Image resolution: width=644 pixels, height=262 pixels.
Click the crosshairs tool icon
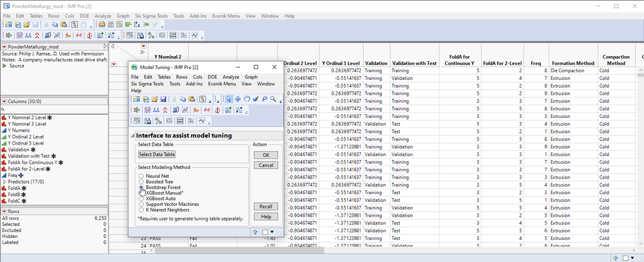[x=238, y=99]
